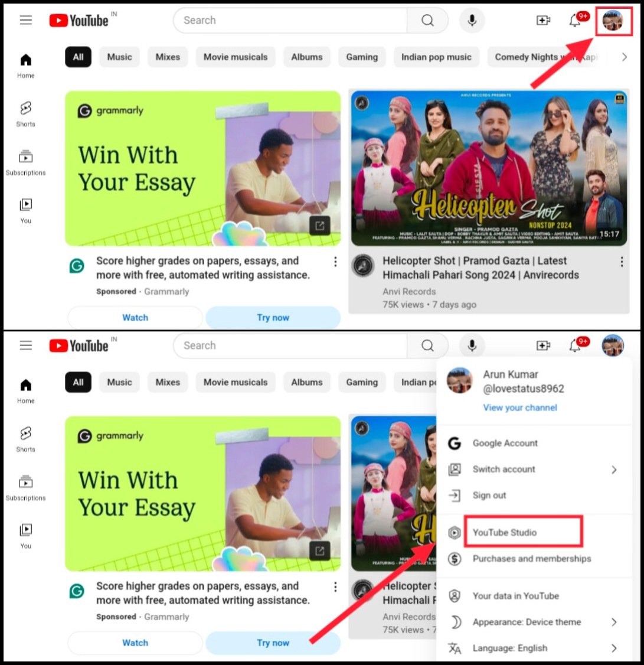This screenshot has height=665, width=644.
Task: Open the three-dot menu for the upper Helicopter Shot video
Action: click(622, 262)
